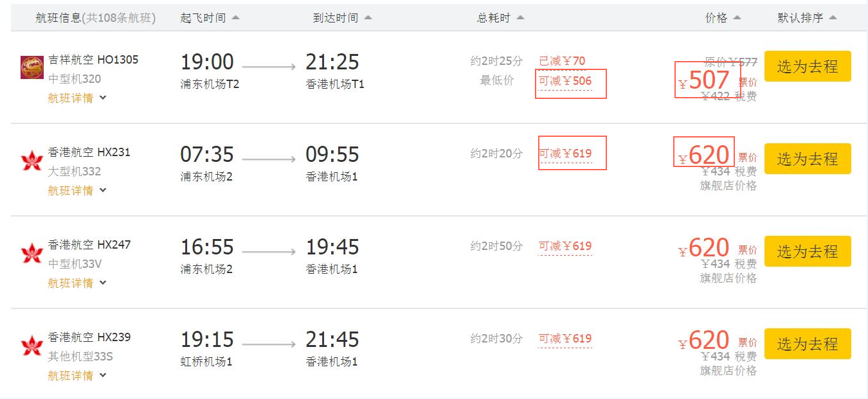Click the Hong Kong Airlines logo for HX239
The height and width of the screenshot is (399, 868).
click(32, 345)
